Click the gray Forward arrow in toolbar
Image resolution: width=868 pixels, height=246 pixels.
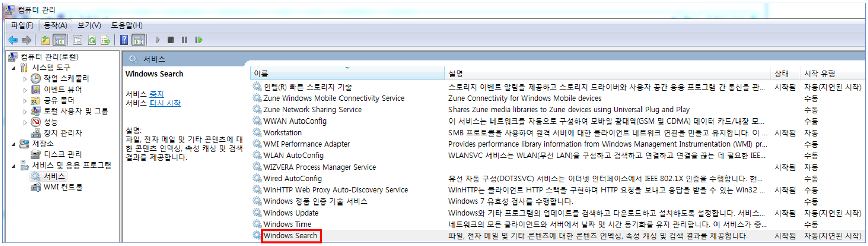coord(26,40)
